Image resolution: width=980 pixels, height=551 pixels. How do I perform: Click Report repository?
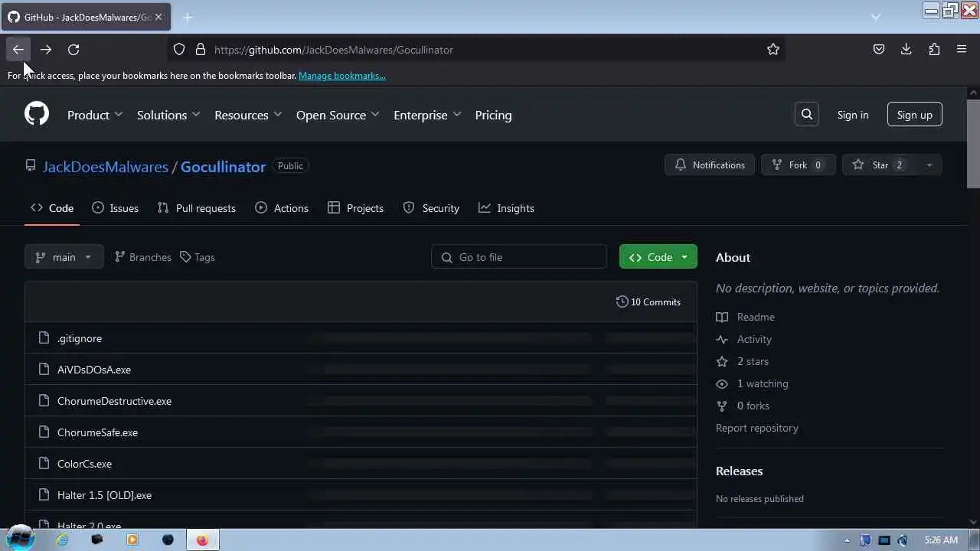click(757, 428)
